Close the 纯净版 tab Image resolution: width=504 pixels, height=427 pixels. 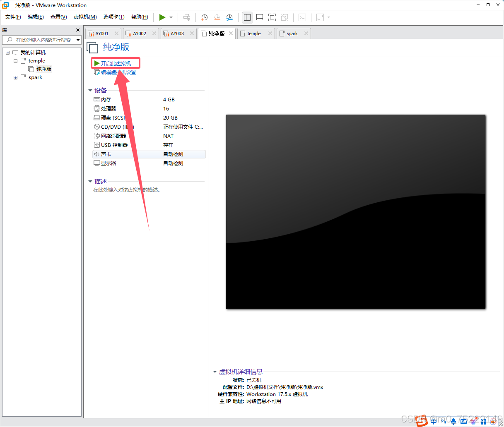click(x=231, y=34)
